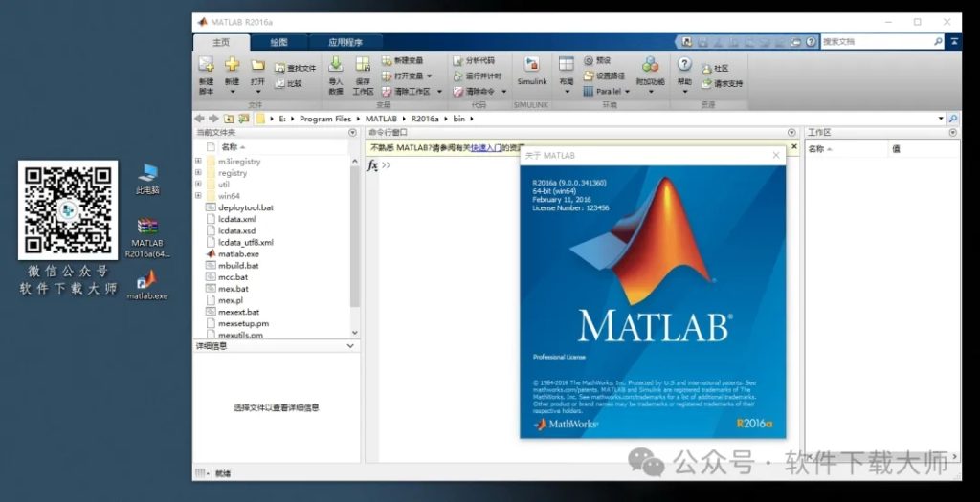The image size is (980, 502).
Task: Click the Browse for Folder icon
Action: click(243, 118)
